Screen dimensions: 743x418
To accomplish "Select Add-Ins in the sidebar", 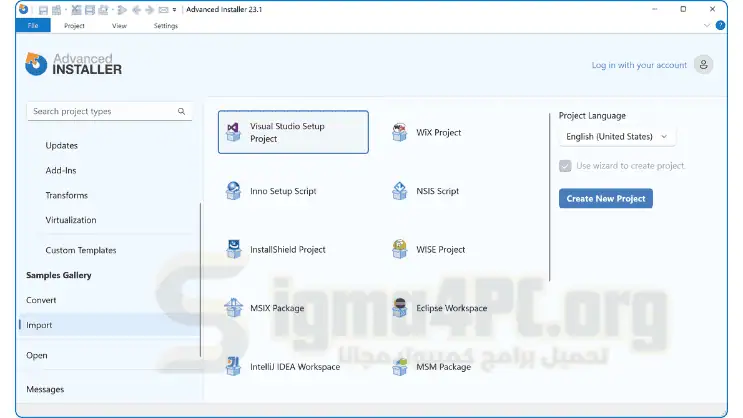I will click(x=61, y=170).
